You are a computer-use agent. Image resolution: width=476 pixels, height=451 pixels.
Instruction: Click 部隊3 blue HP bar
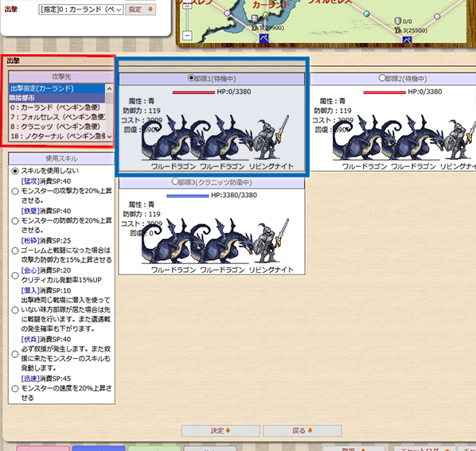[188, 196]
